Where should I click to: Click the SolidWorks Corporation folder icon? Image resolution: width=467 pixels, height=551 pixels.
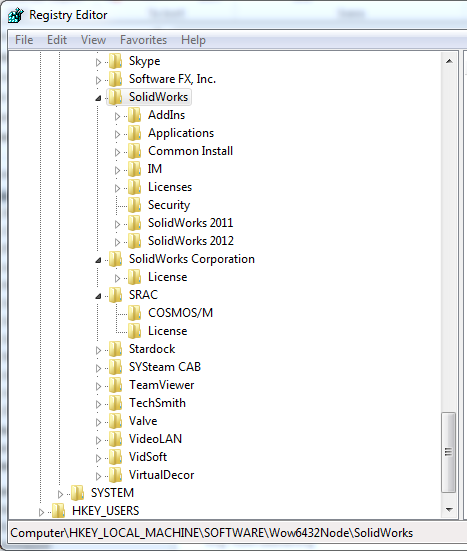click(x=115, y=259)
